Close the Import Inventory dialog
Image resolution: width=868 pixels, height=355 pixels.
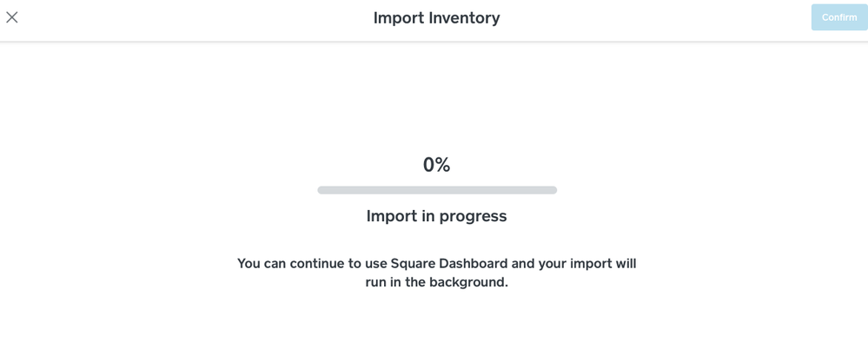point(12,17)
